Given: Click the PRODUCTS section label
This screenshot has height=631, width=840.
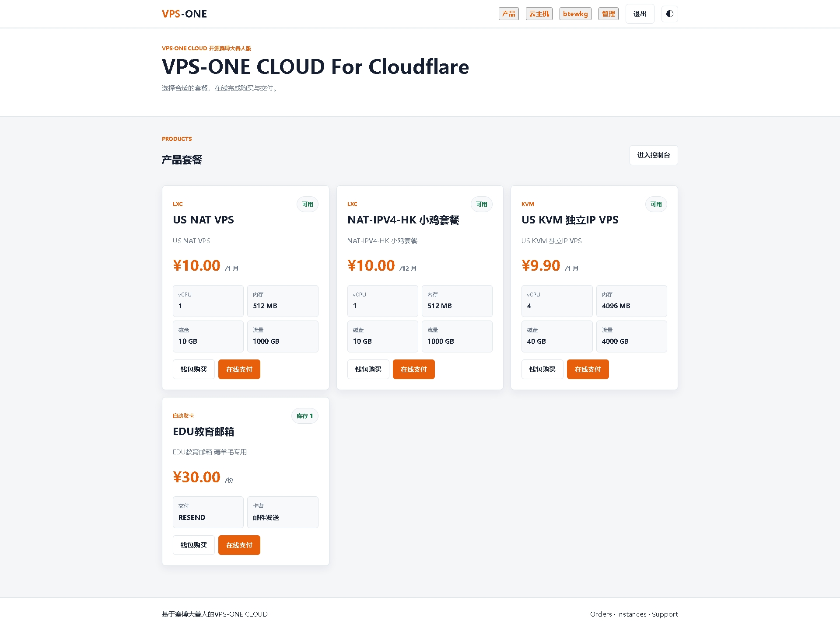Looking at the screenshot, I should (177, 139).
